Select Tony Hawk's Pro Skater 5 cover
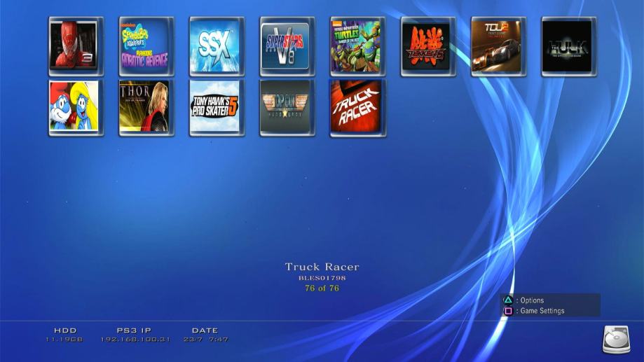 point(217,108)
